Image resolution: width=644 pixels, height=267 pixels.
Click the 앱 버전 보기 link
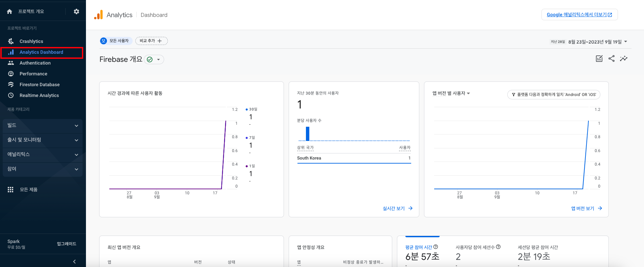point(582,208)
